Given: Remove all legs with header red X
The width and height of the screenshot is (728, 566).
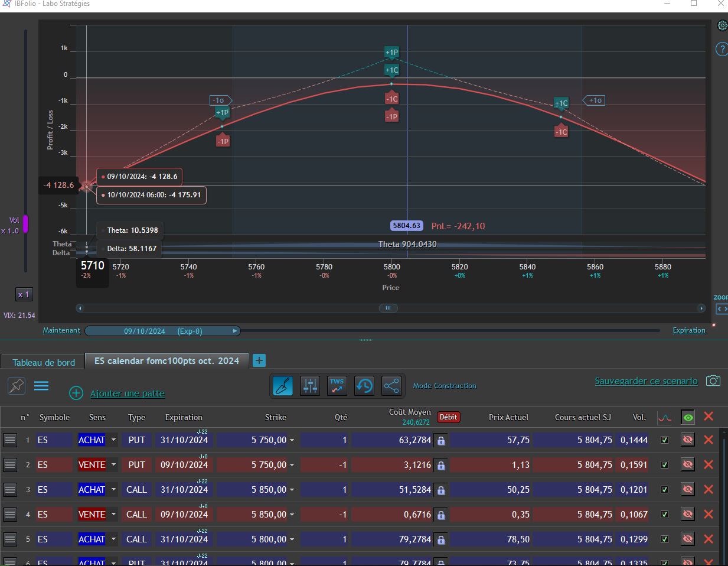Looking at the screenshot, I should [x=709, y=417].
